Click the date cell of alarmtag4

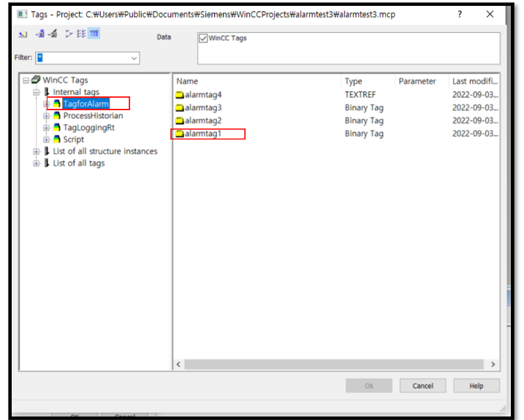tap(475, 95)
